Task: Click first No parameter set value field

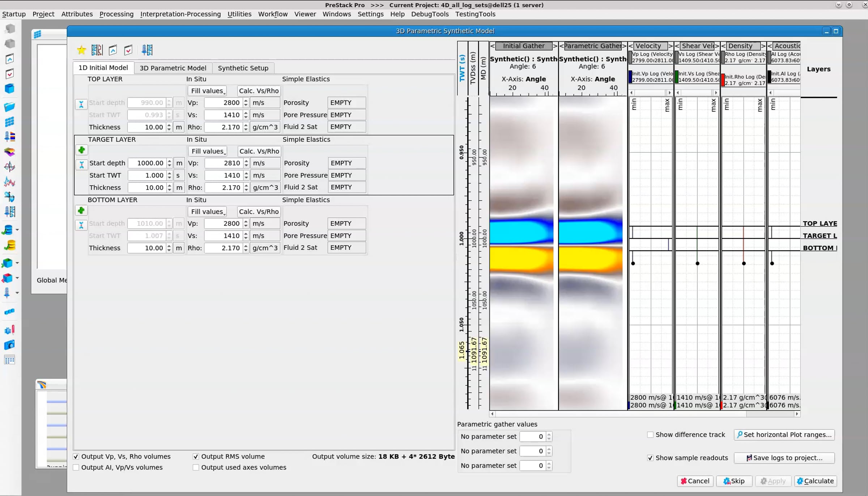Action: [x=533, y=436]
